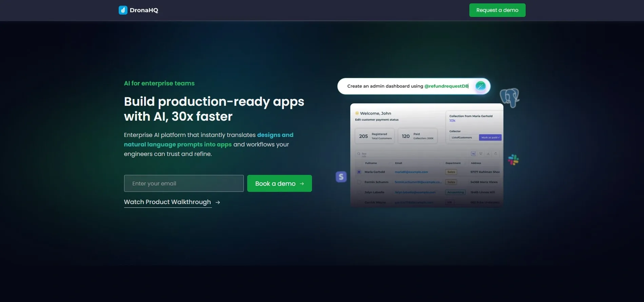Click the PostgreSQL elephant icon
Screen dimensions: 644x302
point(509,98)
